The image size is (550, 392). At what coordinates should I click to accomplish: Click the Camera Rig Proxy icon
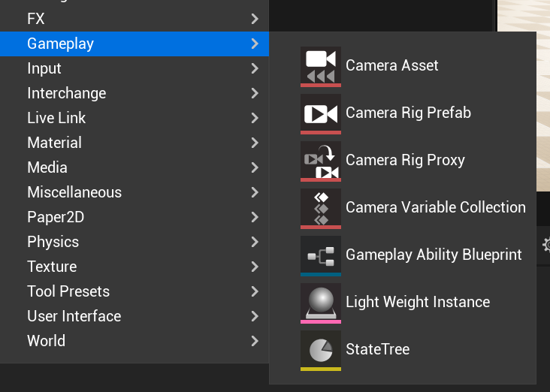click(321, 161)
